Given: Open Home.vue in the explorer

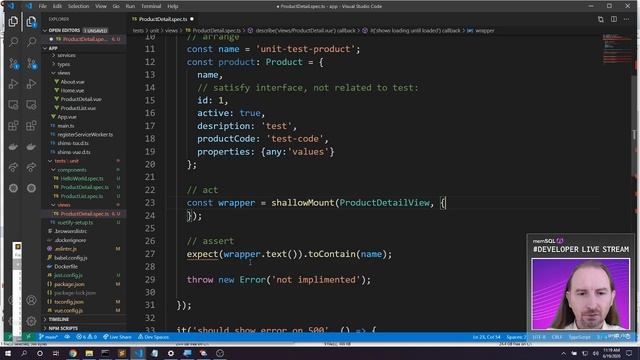Looking at the screenshot, I should [72, 91].
